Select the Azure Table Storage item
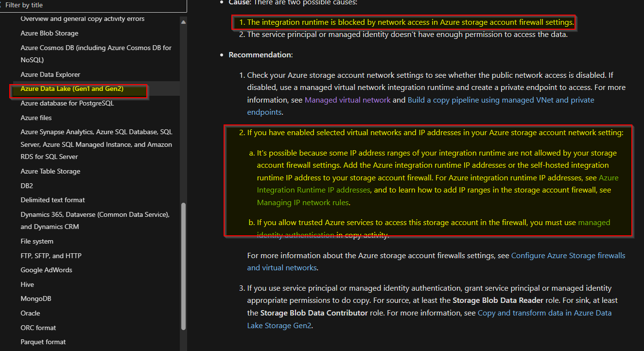This screenshot has width=644, height=351. (51, 172)
